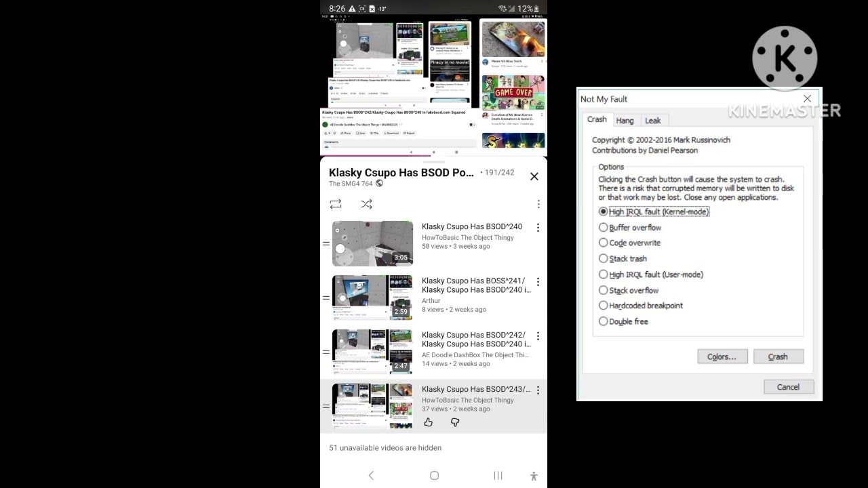Tap the accessibility figure icon in navigation bar
Viewport: 868px width, 488px height.
click(x=534, y=476)
